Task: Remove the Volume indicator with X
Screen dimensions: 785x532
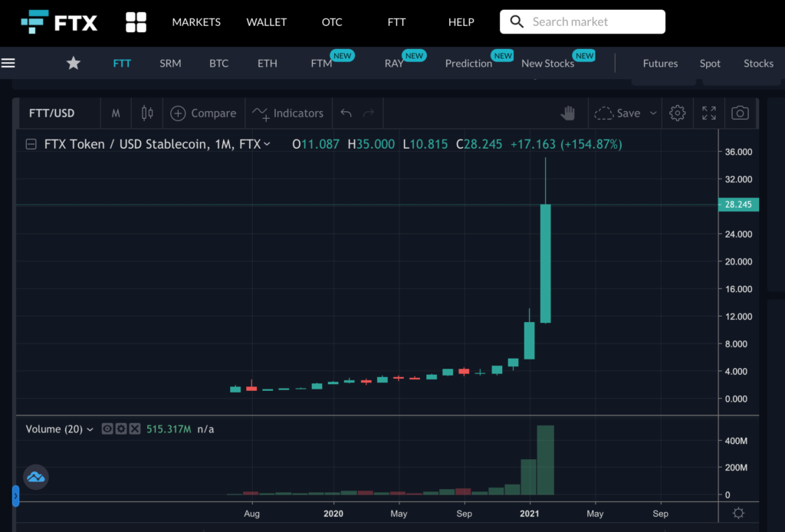Action: (135, 429)
